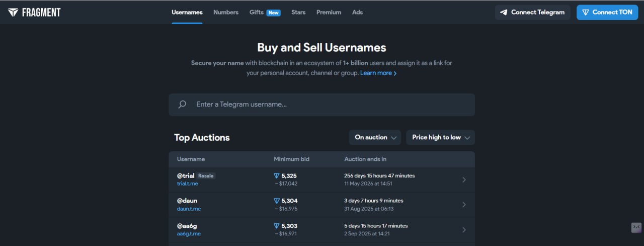Click the New badge next to Gifts

tap(274, 13)
